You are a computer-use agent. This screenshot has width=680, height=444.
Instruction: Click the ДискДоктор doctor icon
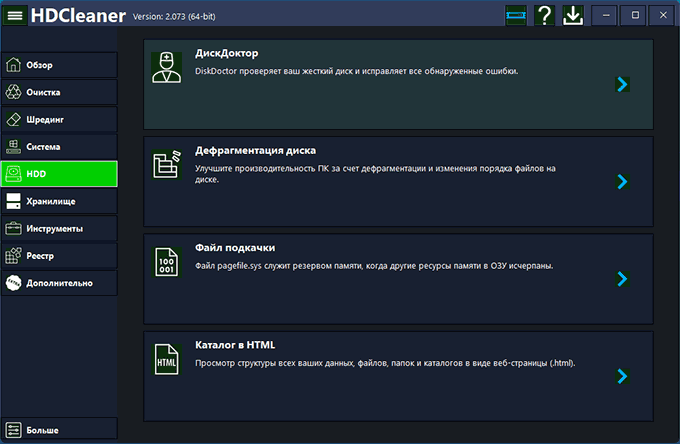[x=166, y=69]
